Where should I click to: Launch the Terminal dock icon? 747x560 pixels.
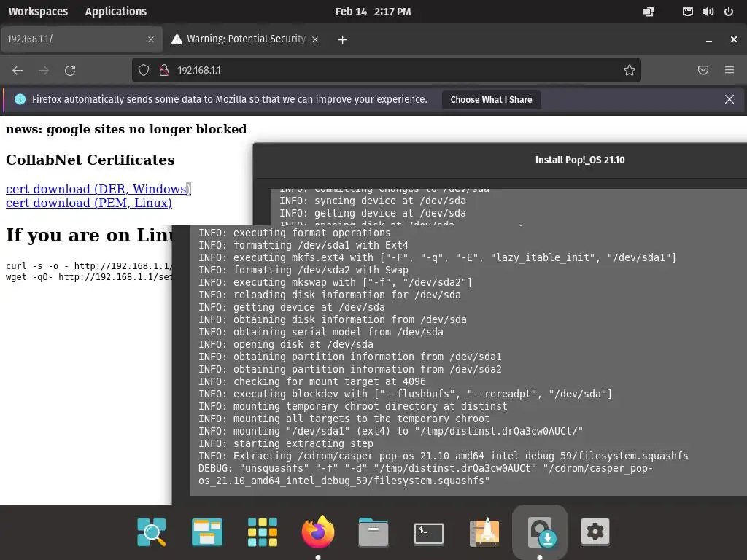(429, 533)
